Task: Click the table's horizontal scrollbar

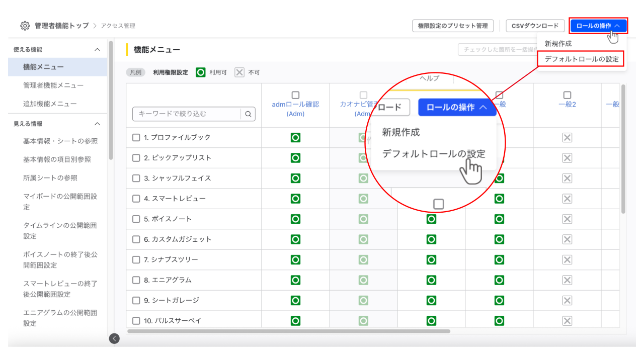Action: (289, 331)
